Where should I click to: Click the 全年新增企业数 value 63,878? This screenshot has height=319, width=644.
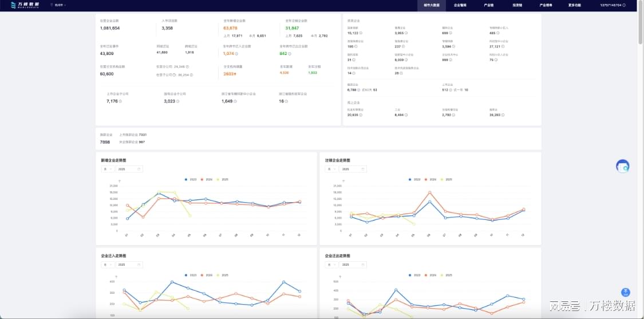(x=231, y=28)
